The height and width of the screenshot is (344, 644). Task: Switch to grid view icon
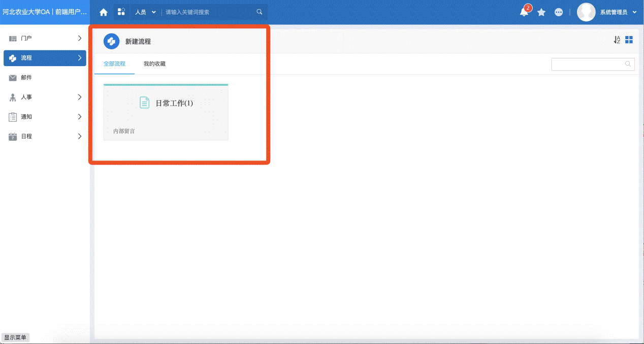629,40
